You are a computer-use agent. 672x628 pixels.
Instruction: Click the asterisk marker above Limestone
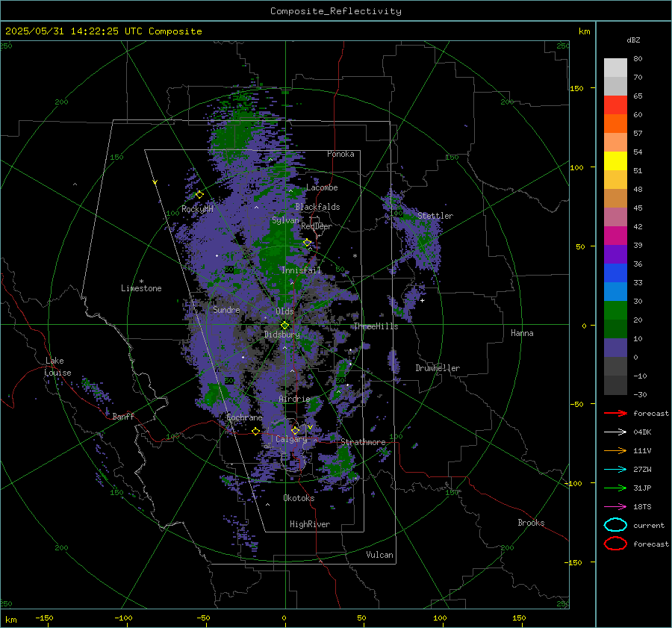click(141, 282)
